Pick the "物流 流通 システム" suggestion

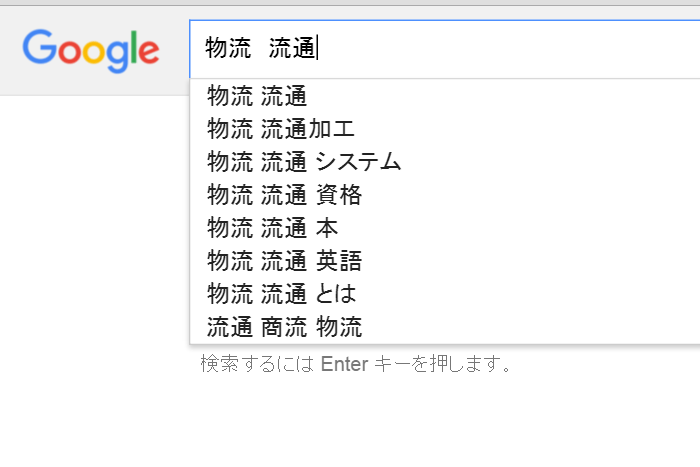[x=304, y=162]
